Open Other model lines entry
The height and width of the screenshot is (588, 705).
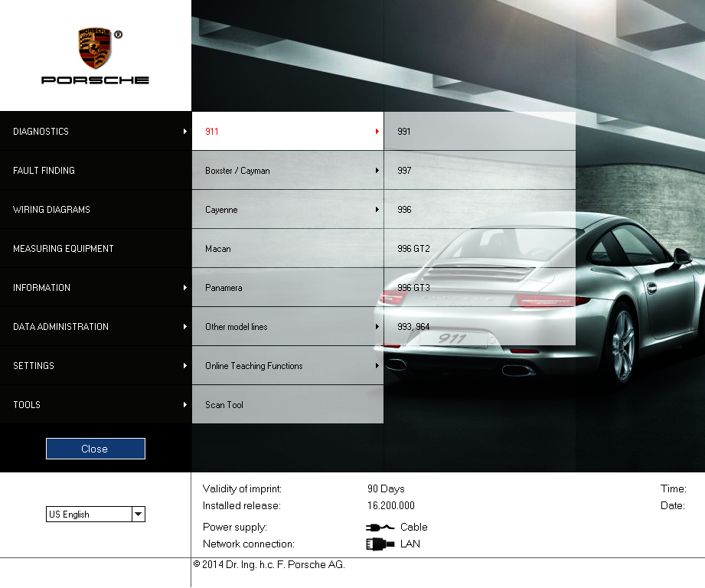tap(288, 327)
